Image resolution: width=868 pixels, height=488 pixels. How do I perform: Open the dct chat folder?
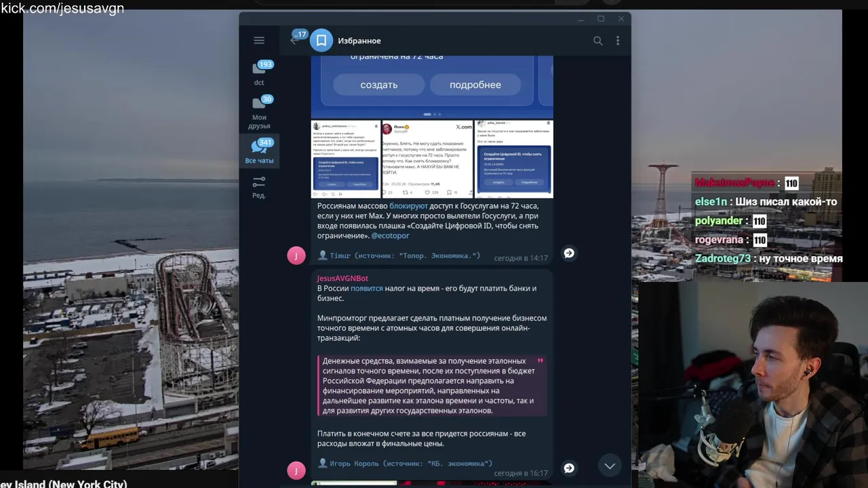(x=259, y=73)
